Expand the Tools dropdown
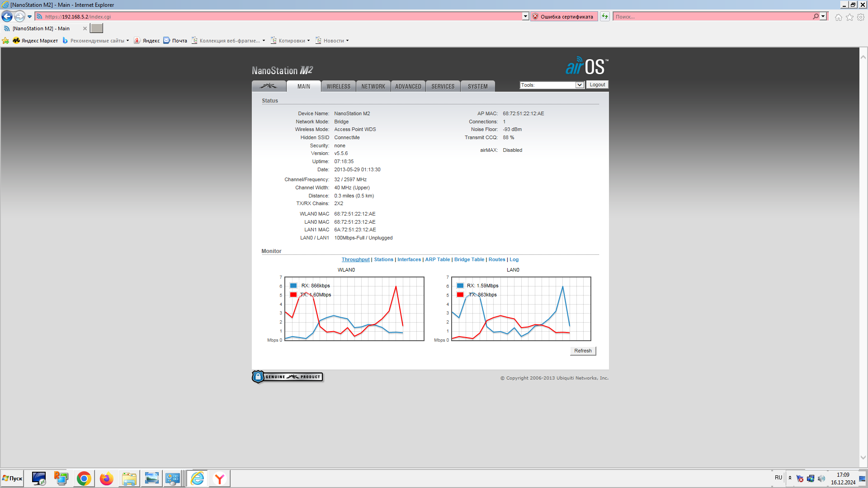868x488 pixels. [x=579, y=85]
